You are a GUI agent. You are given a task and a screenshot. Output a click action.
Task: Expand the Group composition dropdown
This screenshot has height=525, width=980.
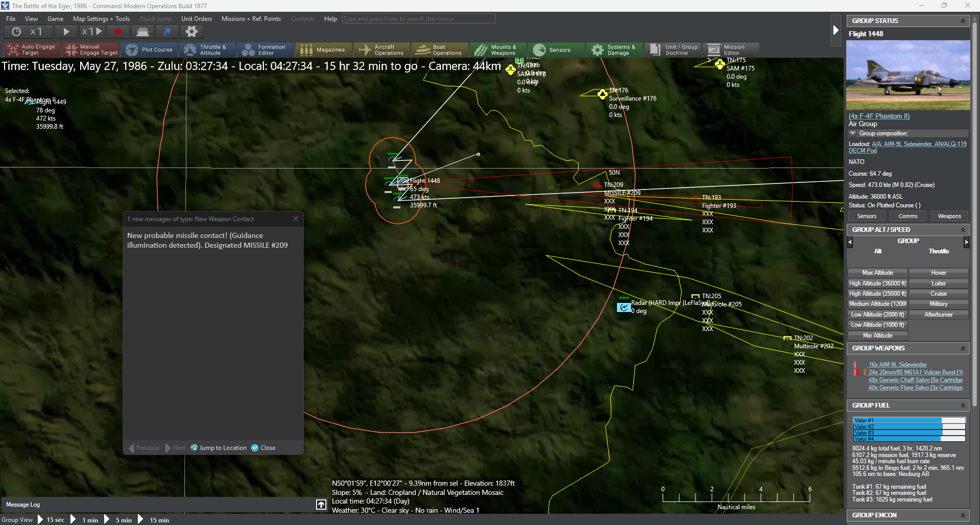click(852, 133)
